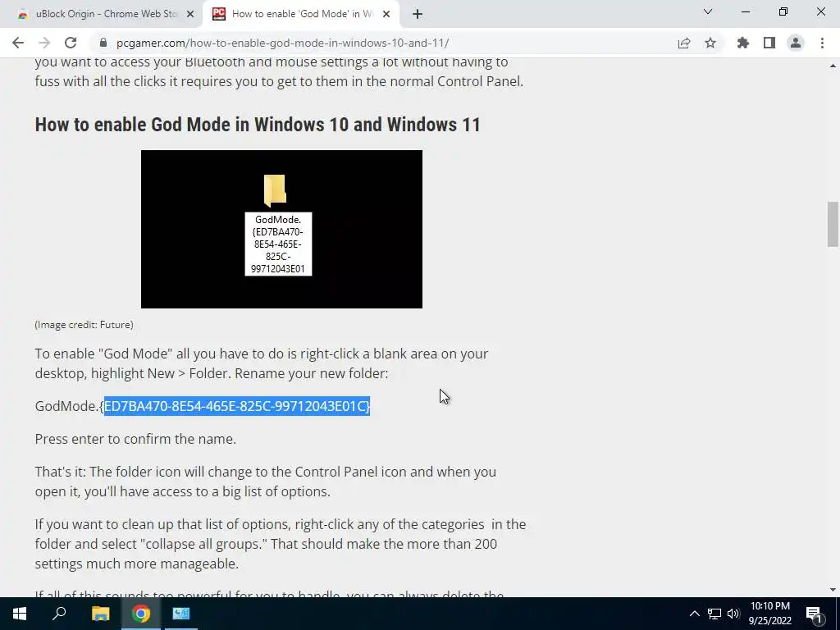Close the uBlock Origin tab
The width and height of the screenshot is (840, 630).
click(190, 15)
